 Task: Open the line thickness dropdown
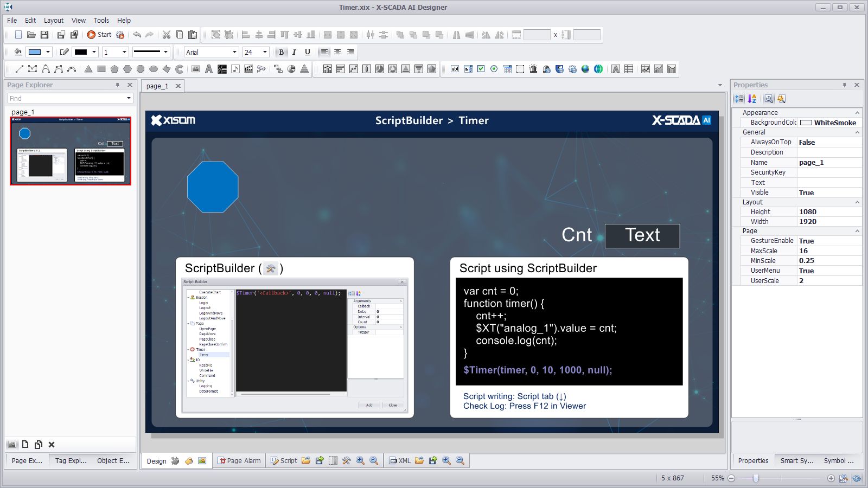pyautogui.click(x=124, y=52)
